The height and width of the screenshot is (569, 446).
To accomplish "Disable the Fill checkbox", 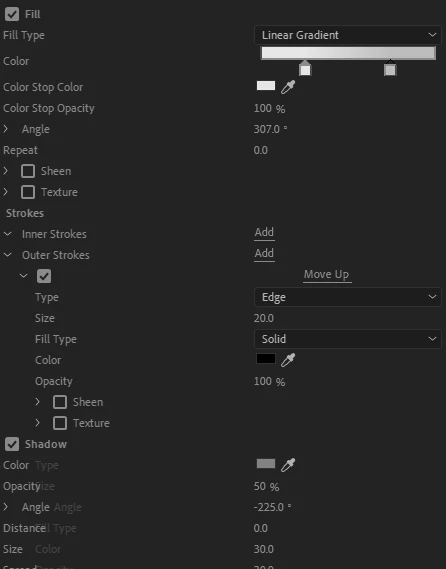I will [x=12, y=14].
